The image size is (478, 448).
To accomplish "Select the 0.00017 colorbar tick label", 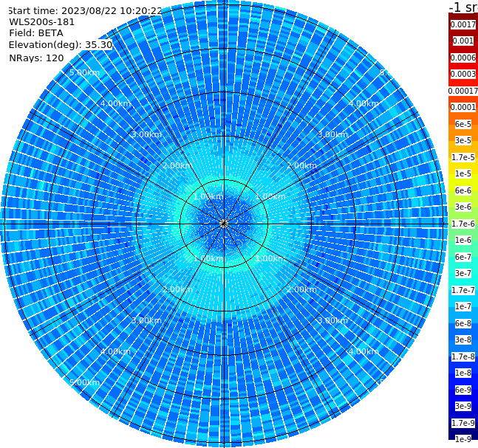I will pyautogui.click(x=463, y=91).
